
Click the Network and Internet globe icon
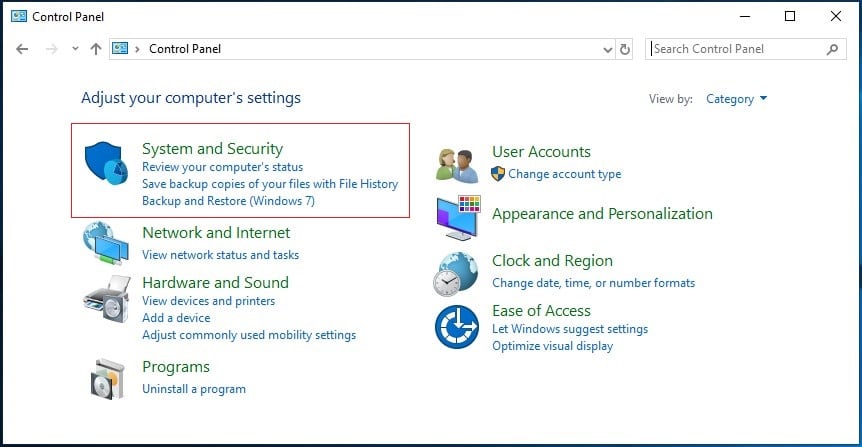pyautogui.click(x=106, y=243)
